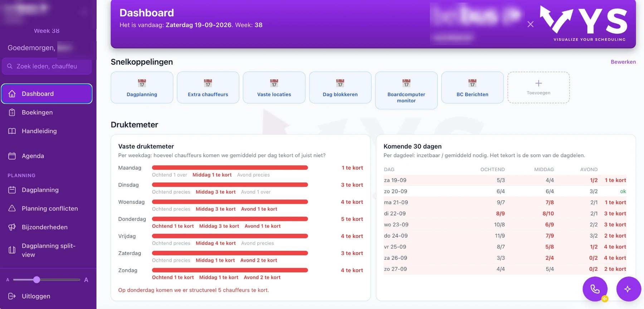Click the Boardcomputer monitor calendar icon
This screenshot has width=644, height=309.
coord(406,83)
